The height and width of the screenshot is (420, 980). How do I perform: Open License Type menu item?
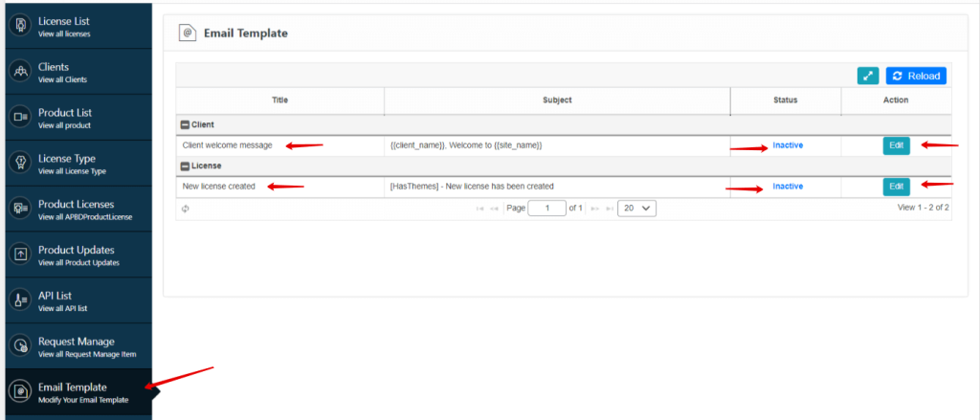click(78, 163)
